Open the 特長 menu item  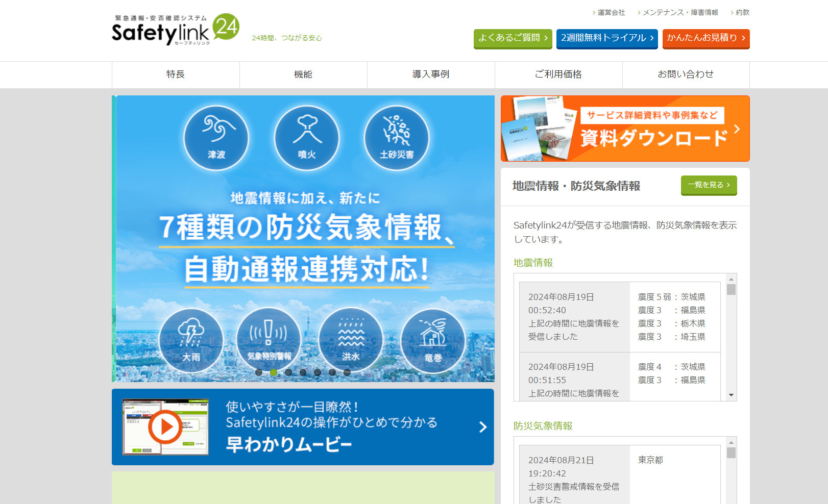pyautogui.click(x=176, y=74)
